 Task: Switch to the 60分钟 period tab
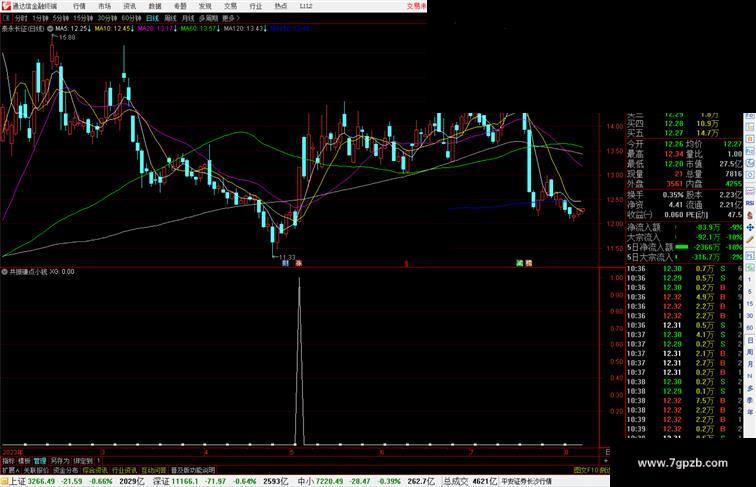(131, 18)
